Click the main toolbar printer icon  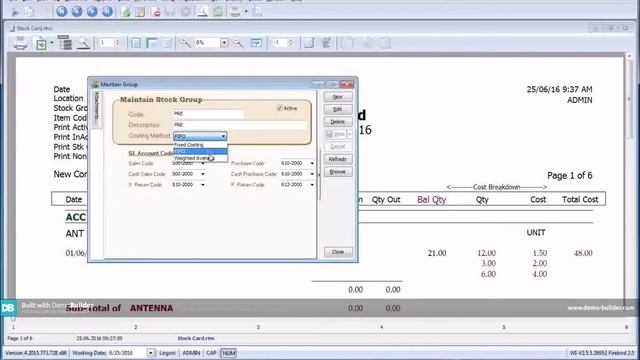point(235,11)
